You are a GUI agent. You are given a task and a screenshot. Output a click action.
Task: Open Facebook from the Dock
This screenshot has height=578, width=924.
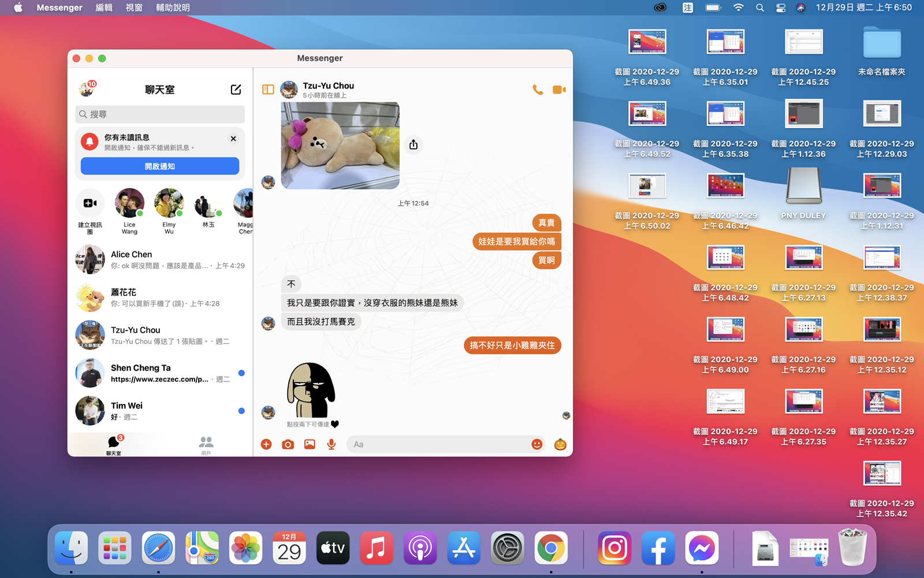tap(658, 548)
